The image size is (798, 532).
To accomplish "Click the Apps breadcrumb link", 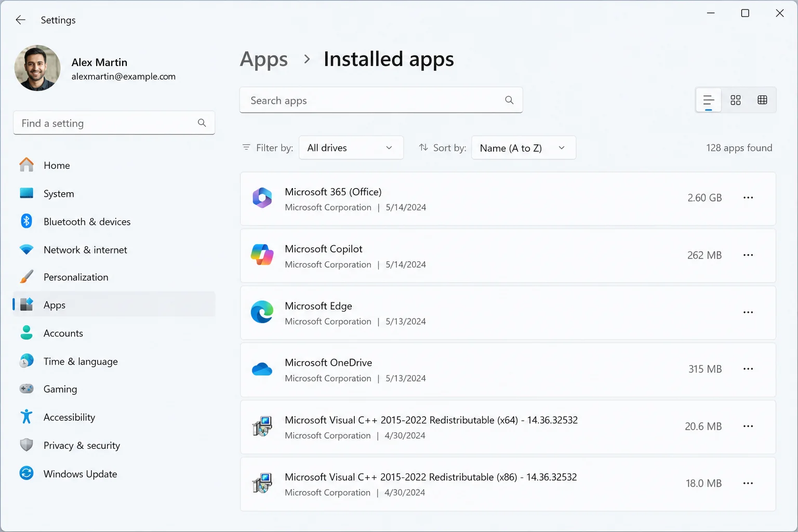I will coord(264,59).
